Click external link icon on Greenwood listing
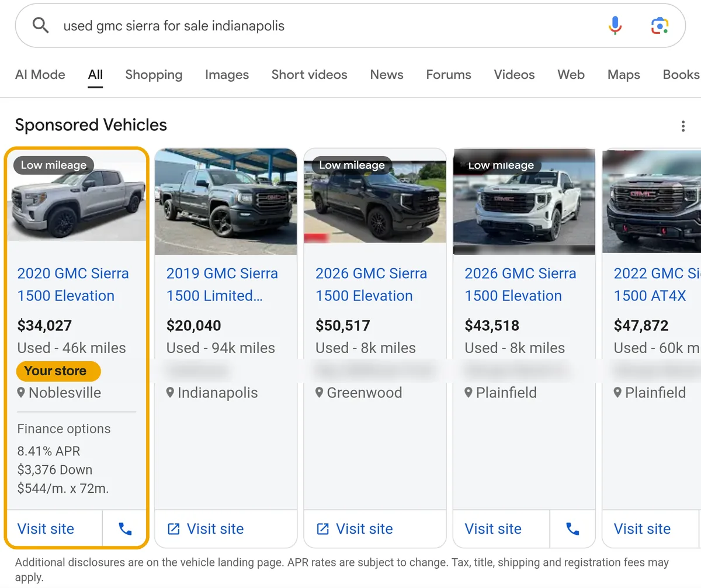This screenshot has height=588, width=701. pos(322,529)
